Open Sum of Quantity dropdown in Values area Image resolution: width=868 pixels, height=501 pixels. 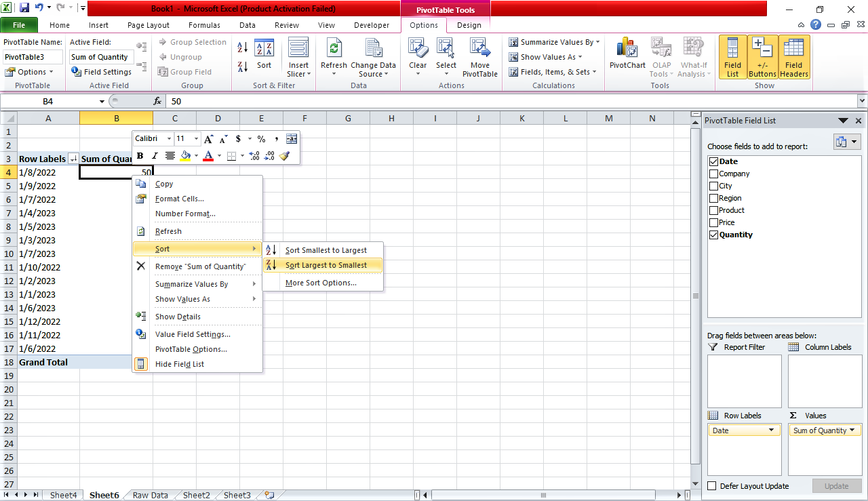[852, 430]
